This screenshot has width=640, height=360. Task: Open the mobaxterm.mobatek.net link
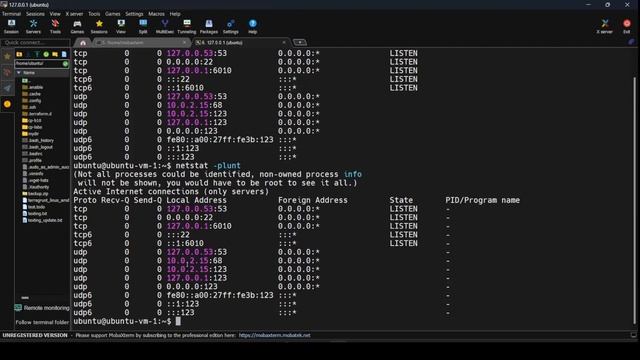pos(274,335)
